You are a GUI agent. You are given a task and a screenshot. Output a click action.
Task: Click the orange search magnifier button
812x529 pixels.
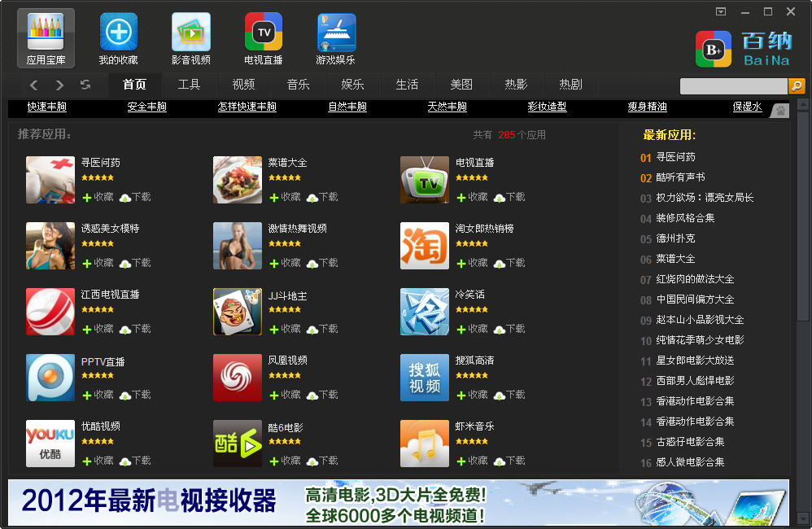797,85
